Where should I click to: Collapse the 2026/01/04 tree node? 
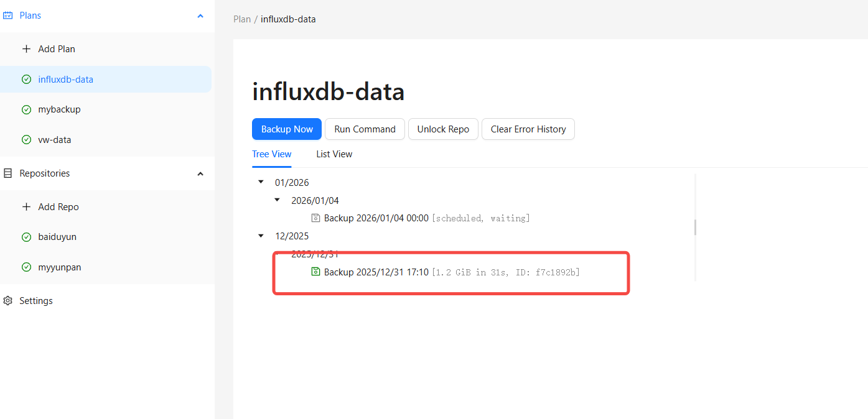coord(277,200)
